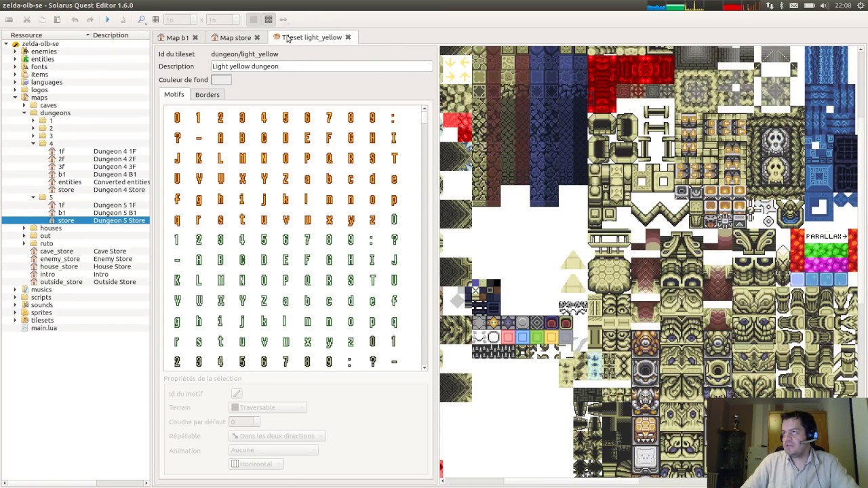The height and width of the screenshot is (488, 868).
Task: Open the Borders tab
Action: pyautogui.click(x=208, y=95)
